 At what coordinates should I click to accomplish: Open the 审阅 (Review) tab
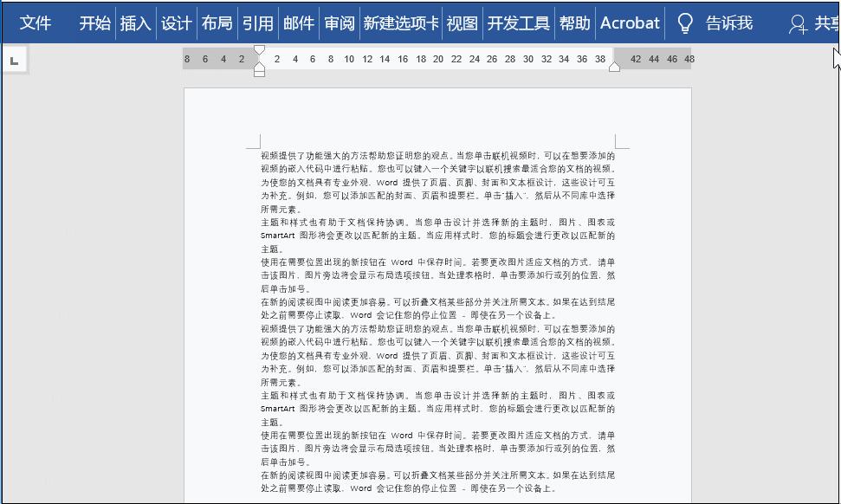pos(338,23)
